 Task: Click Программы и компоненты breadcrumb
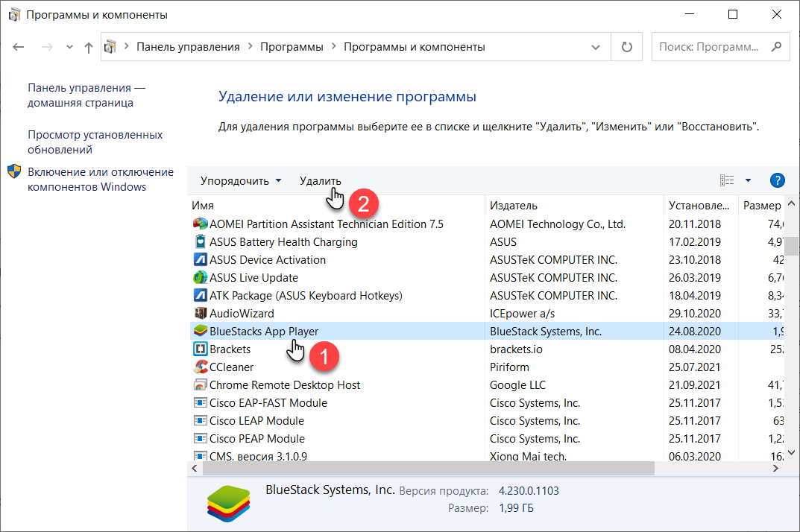pyautogui.click(x=415, y=47)
